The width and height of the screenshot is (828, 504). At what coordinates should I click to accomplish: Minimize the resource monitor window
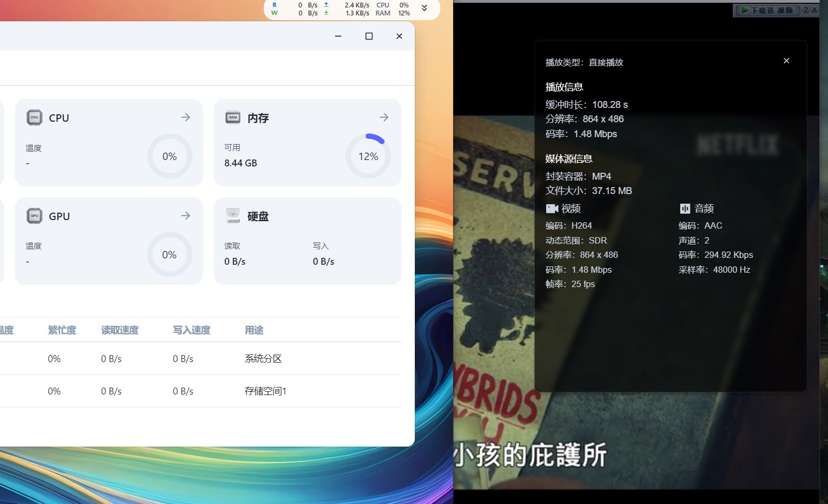click(x=338, y=36)
